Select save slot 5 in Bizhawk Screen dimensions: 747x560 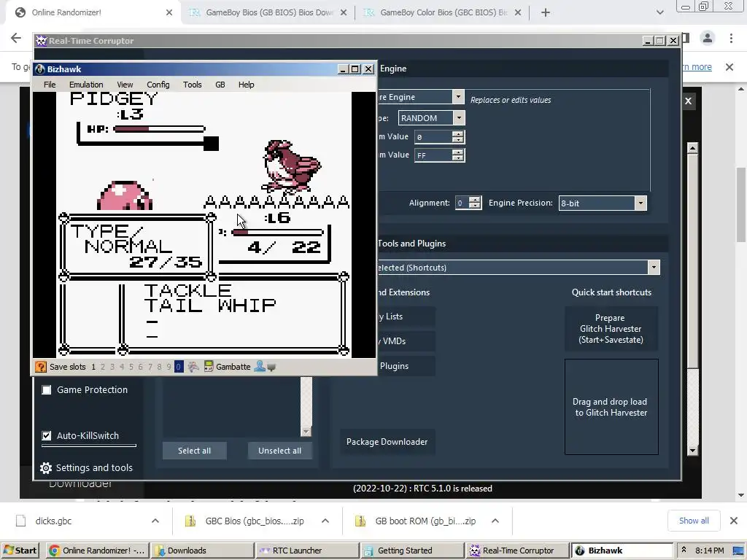[131, 367]
